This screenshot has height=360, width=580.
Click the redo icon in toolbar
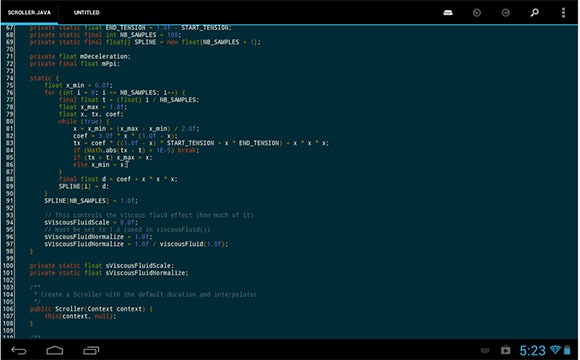(506, 13)
